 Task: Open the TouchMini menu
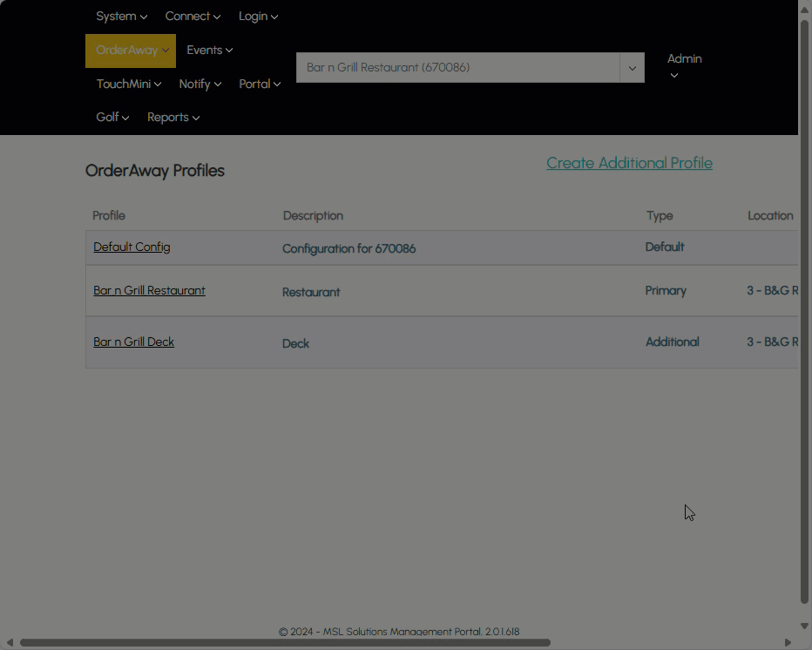[x=129, y=85]
